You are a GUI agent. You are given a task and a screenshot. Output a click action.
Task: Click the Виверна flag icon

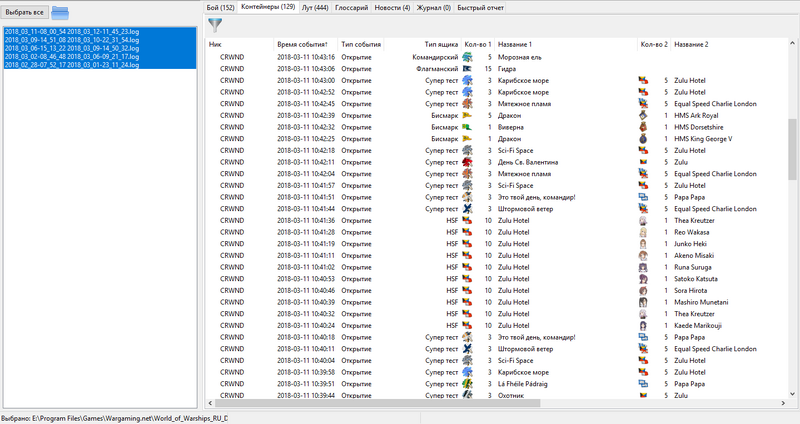[x=466, y=127]
